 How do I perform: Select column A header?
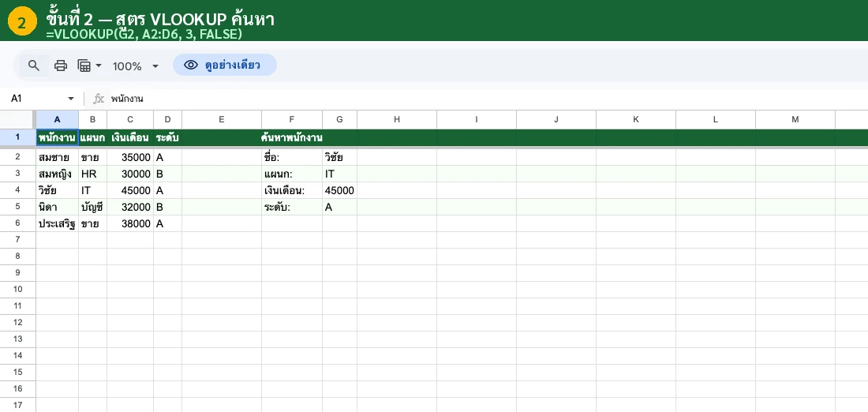pyautogui.click(x=57, y=119)
